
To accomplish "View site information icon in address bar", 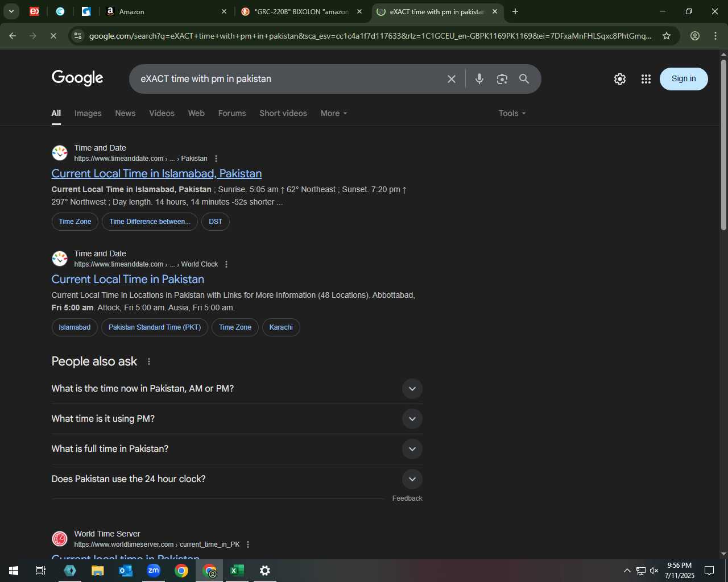I will 78,36.
